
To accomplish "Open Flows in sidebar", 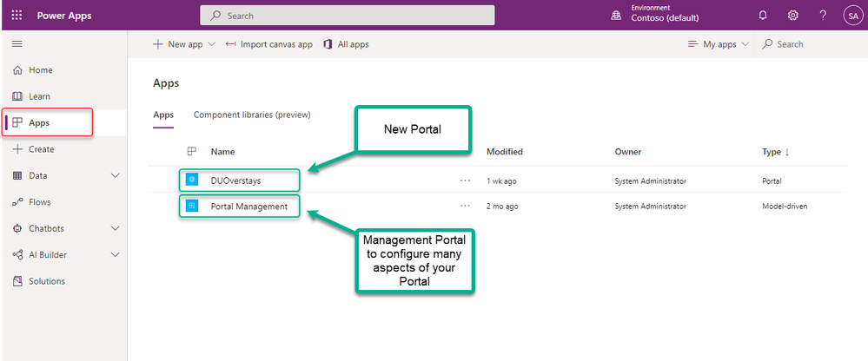I will [x=63, y=202].
